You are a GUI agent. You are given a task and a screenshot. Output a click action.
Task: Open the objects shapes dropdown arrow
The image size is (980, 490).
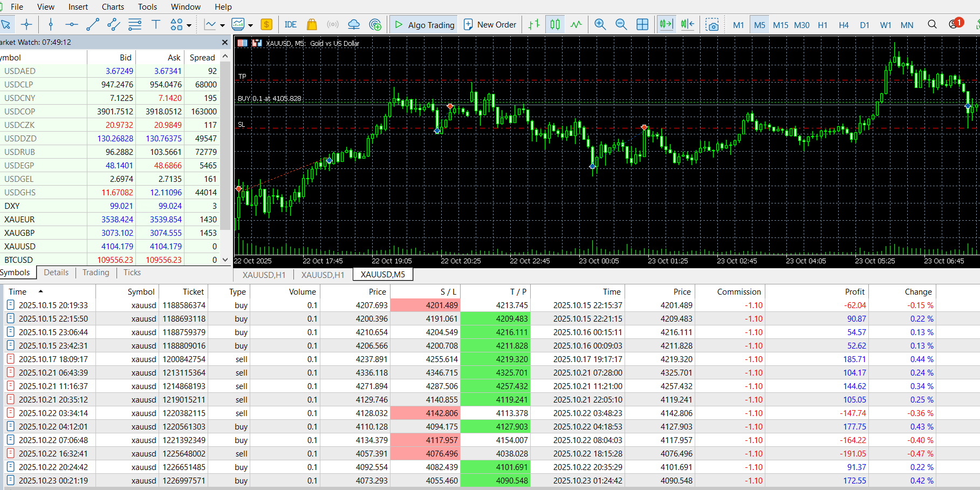pyautogui.click(x=189, y=25)
